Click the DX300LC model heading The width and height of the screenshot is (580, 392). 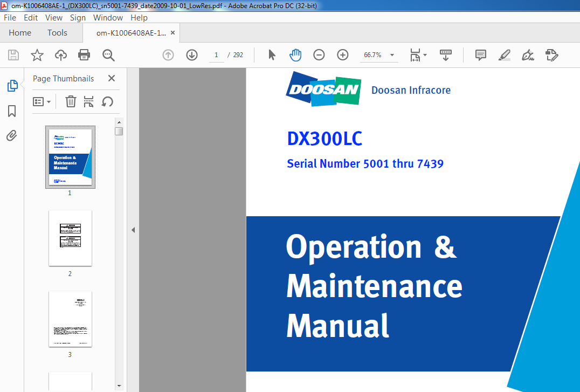click(325, 139)
